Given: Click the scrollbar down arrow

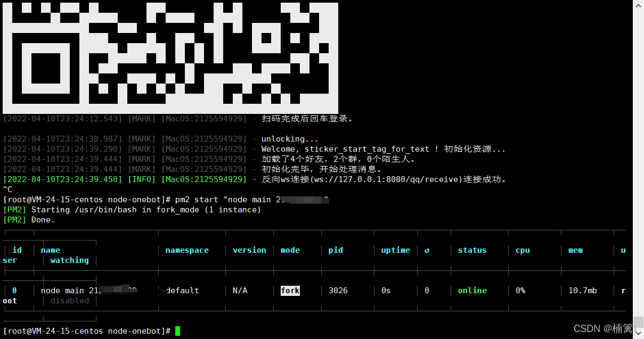Looking at the screenshot, I should point(638,333).
